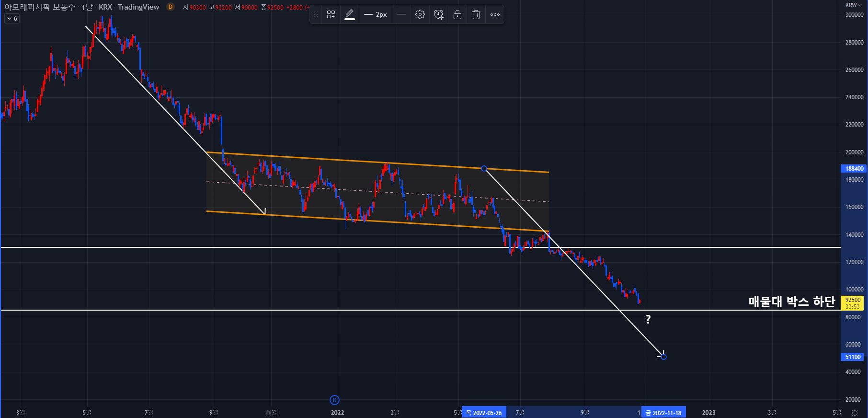Open the drawing templates icon
Screen dimensions: 868x418
(331, 14)
